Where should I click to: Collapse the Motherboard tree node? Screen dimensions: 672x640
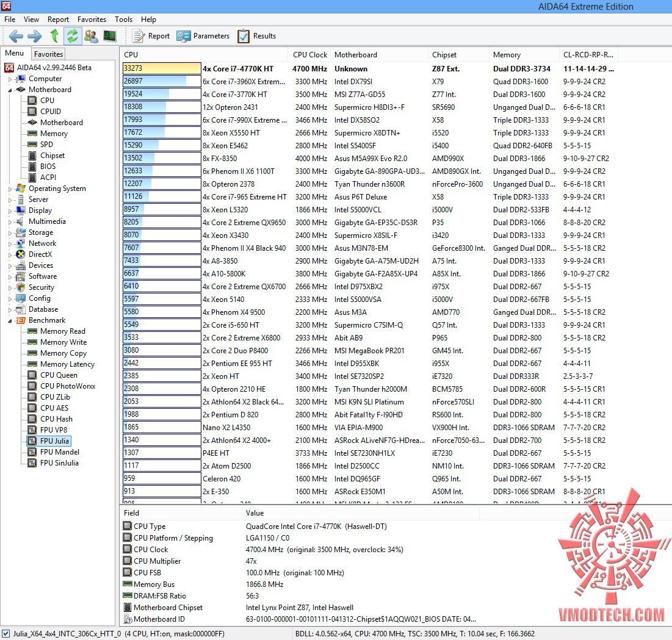10,90
